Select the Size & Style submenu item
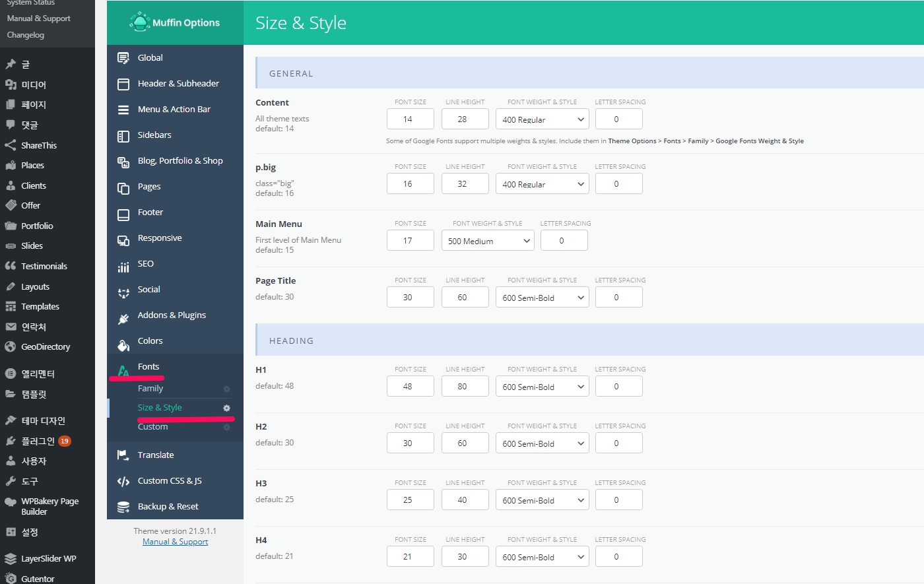Image resolution: width=924 pixels, height=584 pixels. point(160,408)
